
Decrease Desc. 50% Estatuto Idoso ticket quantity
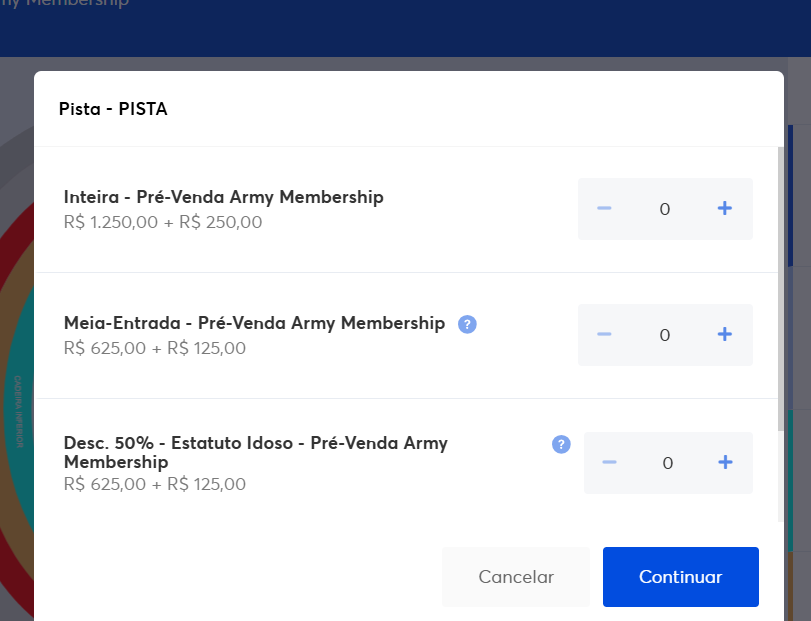609,462
